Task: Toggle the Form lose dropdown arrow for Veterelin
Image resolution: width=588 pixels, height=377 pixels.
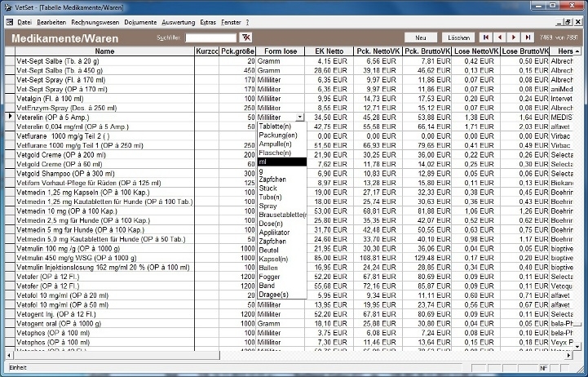Action: (x=299, y=117)
